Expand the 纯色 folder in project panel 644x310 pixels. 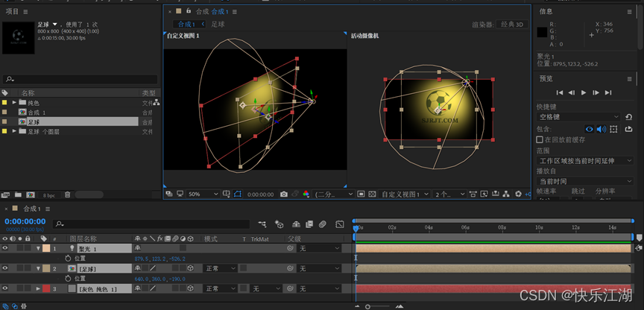tap(14, 102)
